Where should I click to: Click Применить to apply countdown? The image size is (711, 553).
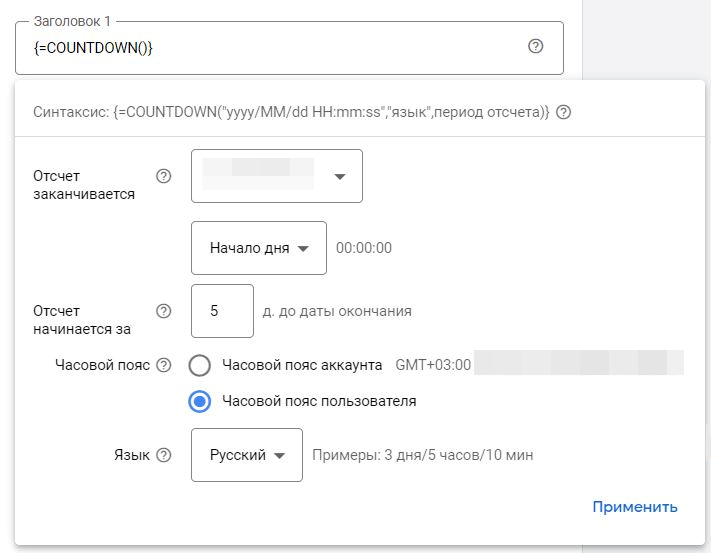[634, 507]
